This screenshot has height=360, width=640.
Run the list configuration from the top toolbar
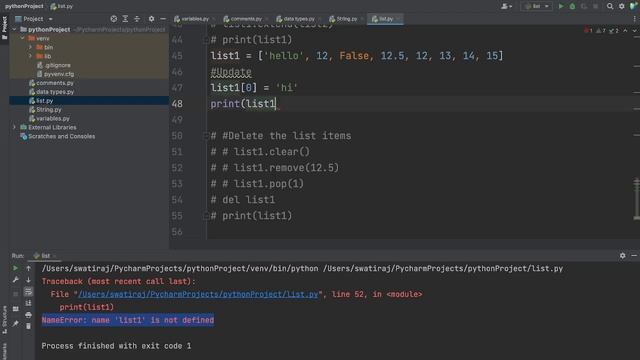tap(561, 6)
